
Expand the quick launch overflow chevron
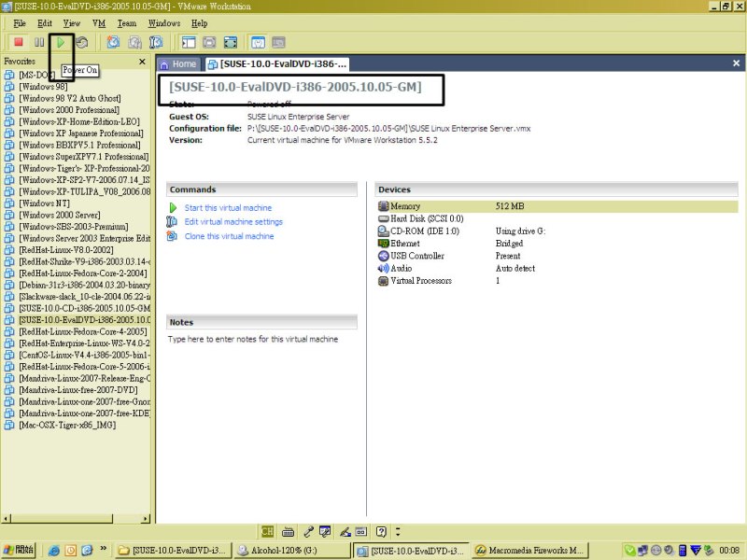[104, 549]
